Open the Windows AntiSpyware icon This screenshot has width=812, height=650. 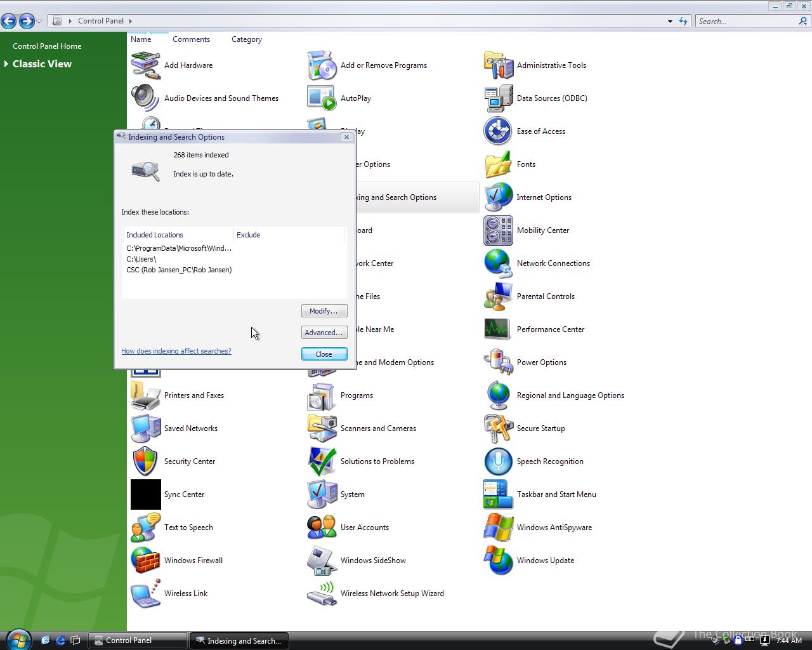click(498, 527)
